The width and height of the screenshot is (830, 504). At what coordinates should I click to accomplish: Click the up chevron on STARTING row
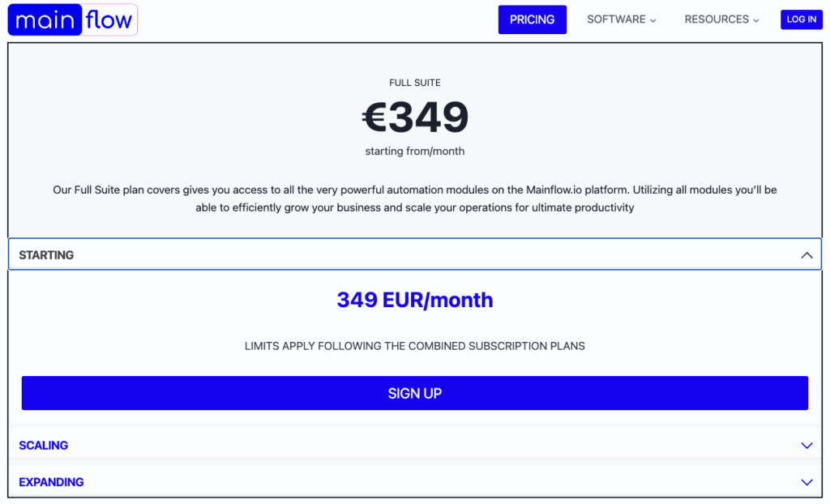[x=806, y=255]
